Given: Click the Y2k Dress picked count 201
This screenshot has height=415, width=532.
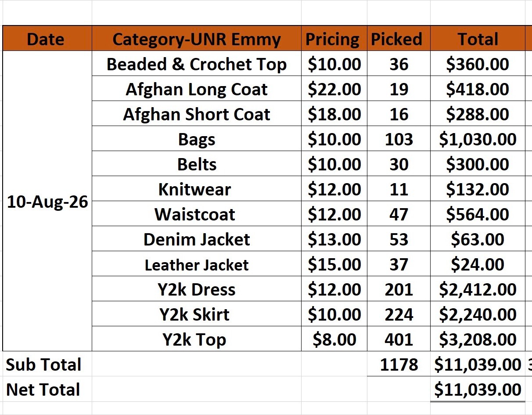Looking at the screenshot, I should tap(399, 289).
